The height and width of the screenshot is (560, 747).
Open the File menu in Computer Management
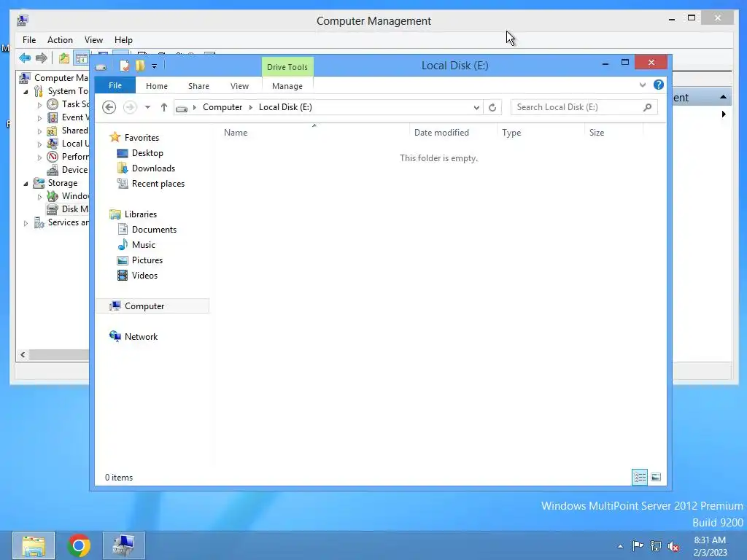[29, 40]
